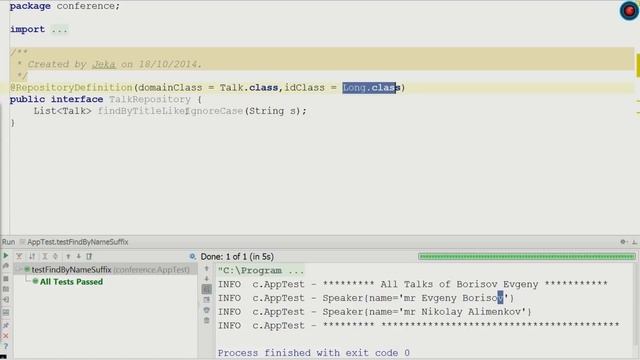Click the rerun failed tests icon
The image size is (640, 360).
pos(6,266)
